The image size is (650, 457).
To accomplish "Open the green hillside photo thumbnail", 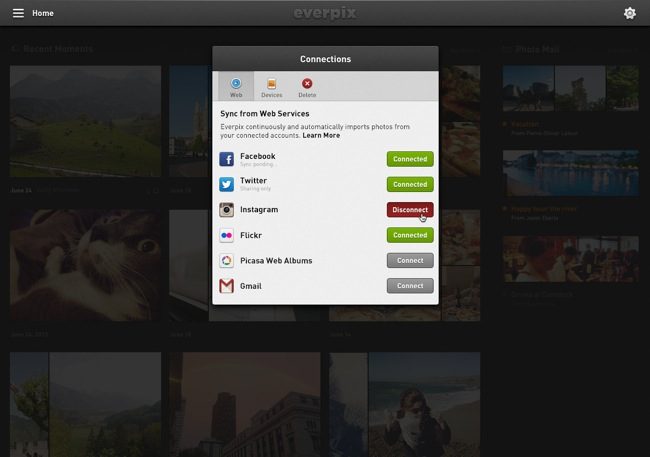I will [85, 121].
